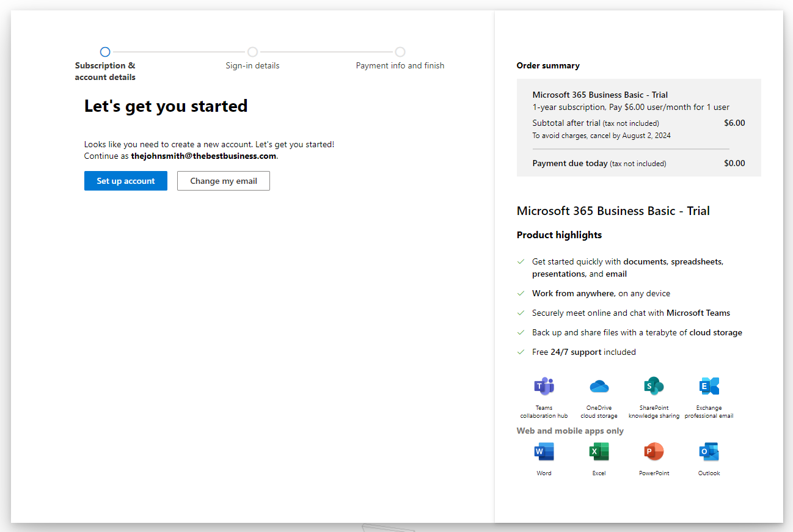The width and height of the screenshot is (793, 532).
Task: Click the Microsoft Teams highlight checkmark
Action: click(x=521, y=313)
